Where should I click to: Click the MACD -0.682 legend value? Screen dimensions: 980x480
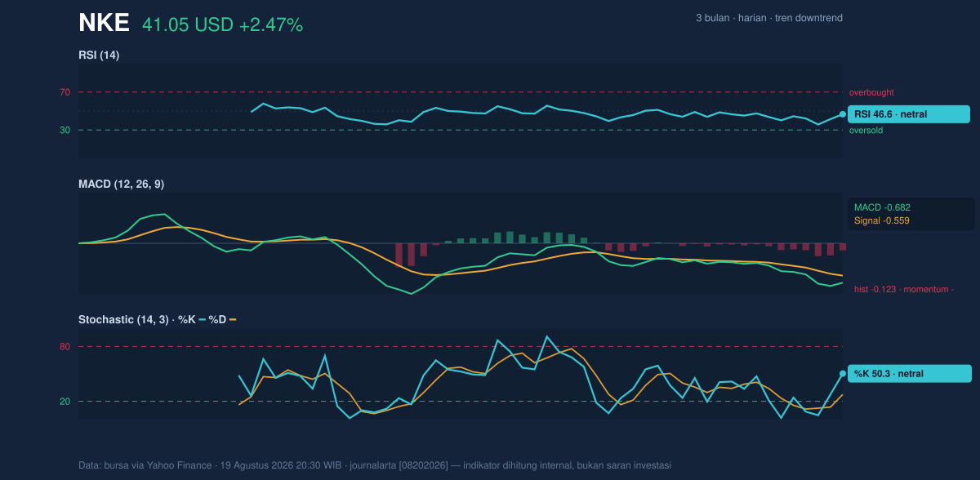click(x=882, y=207)
